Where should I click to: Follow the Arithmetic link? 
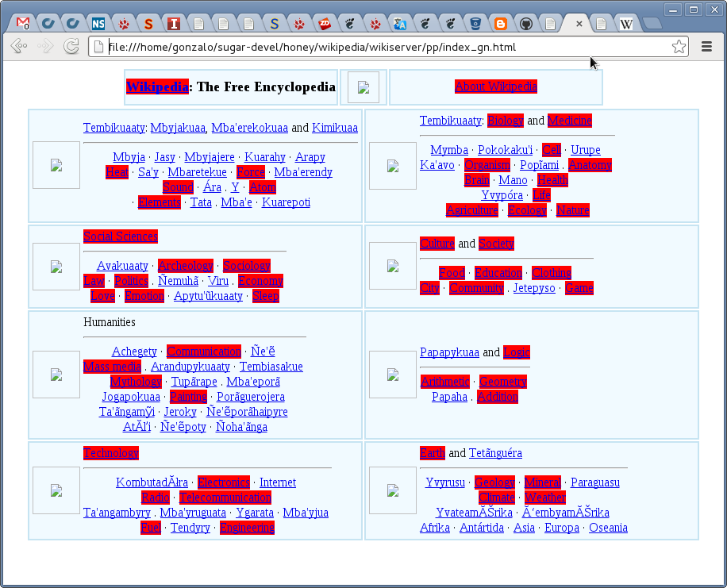pyautogui.click(x=445, y=382)
